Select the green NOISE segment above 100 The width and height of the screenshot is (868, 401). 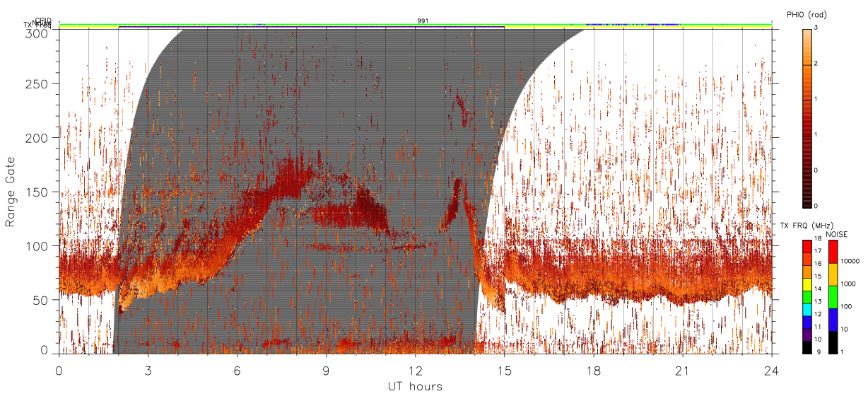click(833, 297)
